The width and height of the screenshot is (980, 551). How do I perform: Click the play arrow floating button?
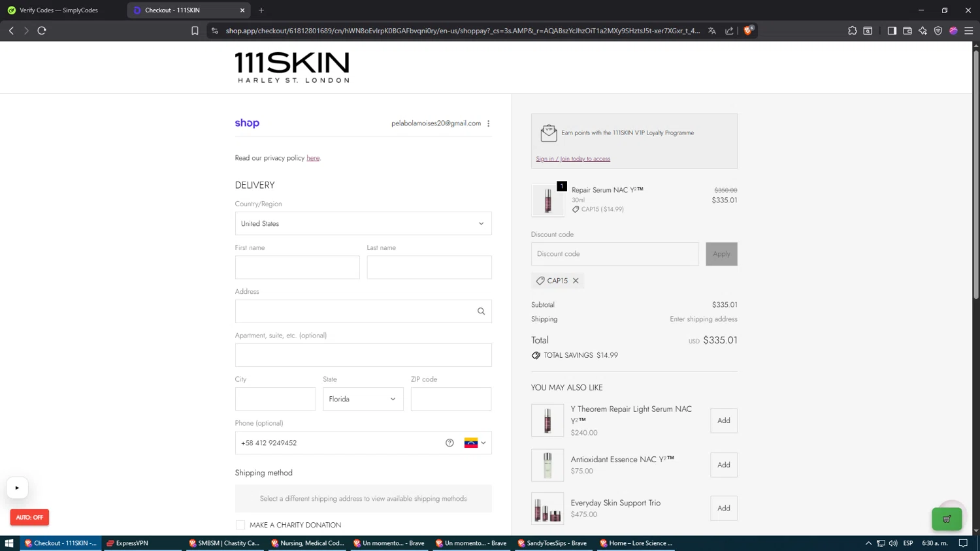pyautogui.click(x=17, y=488)
